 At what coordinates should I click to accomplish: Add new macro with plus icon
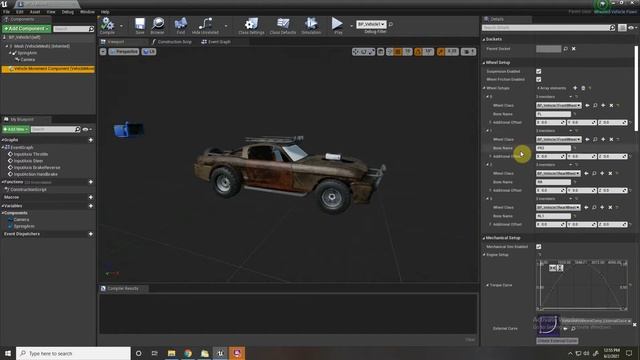pyautogui.click(x=91, y=197)
